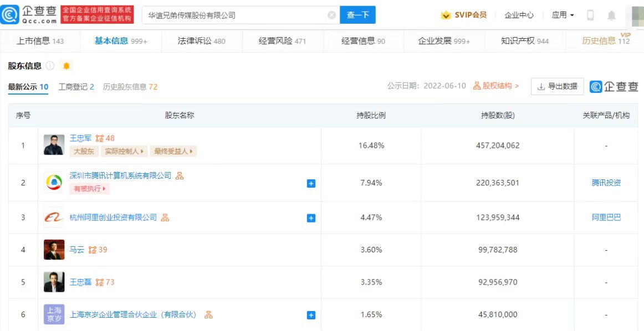
Task: Expand the 最终受益人 tag for 王忠军
Action: 173,151
